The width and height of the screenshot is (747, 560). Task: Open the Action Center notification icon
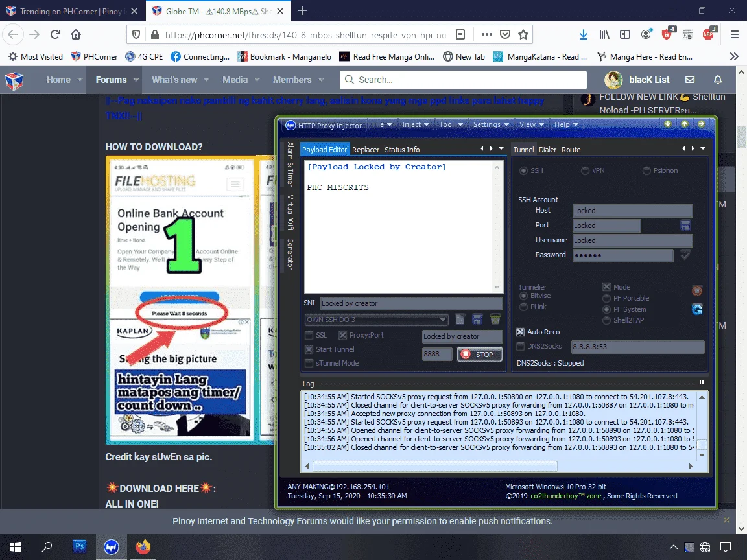[x=725, y=546]
